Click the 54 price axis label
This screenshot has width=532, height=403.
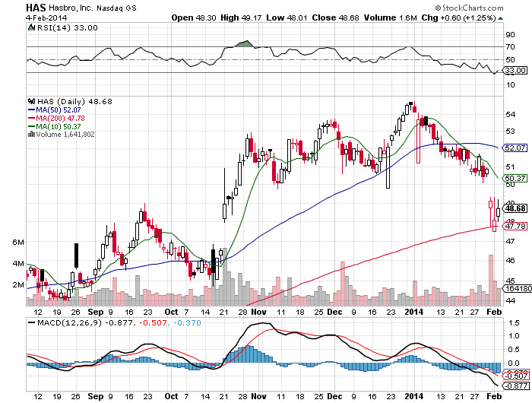[510, 114]
